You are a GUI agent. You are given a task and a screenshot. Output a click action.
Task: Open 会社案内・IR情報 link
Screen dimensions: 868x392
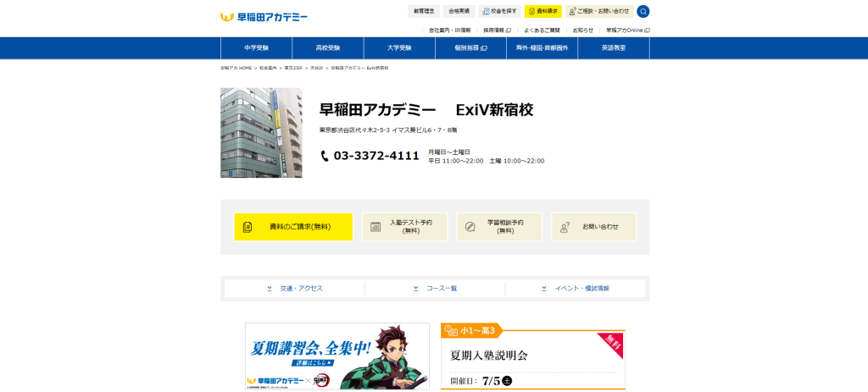[449, 30]
